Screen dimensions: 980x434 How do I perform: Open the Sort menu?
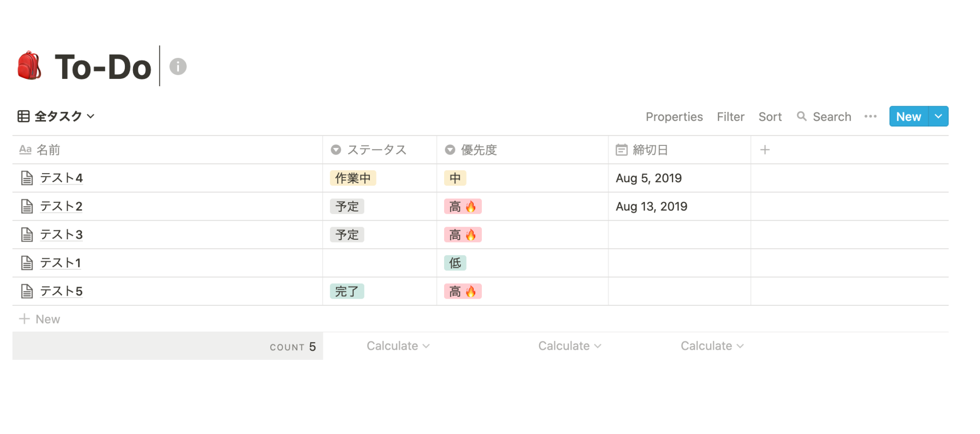[x=770, y=117]
